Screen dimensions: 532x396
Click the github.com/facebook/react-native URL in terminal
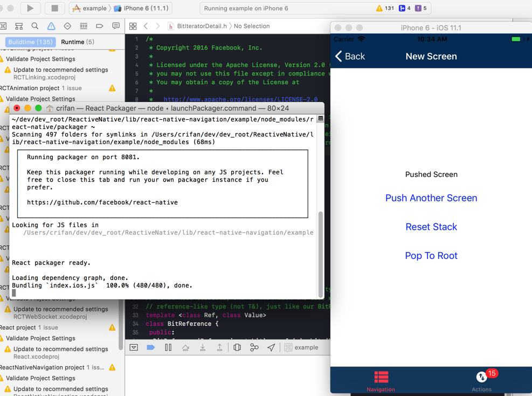tap(102, 202)
